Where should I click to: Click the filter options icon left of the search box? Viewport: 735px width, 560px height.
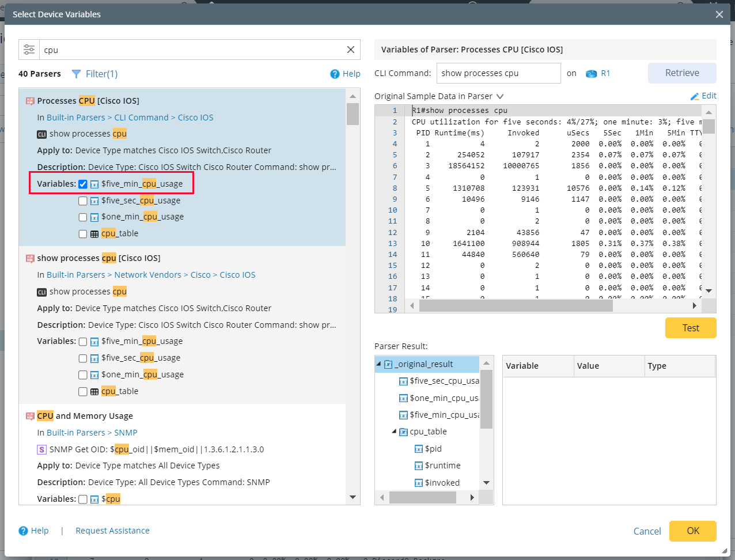[x=29, y=50]
